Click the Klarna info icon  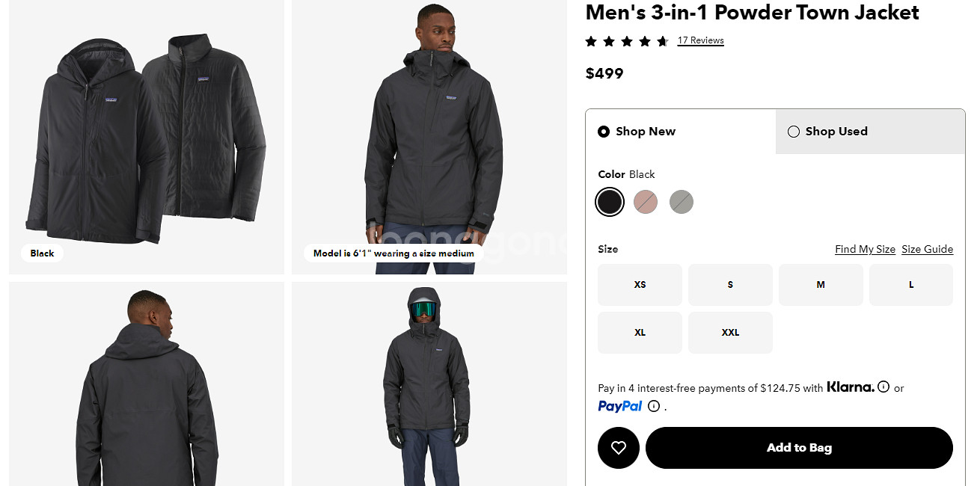click(883, 387)
